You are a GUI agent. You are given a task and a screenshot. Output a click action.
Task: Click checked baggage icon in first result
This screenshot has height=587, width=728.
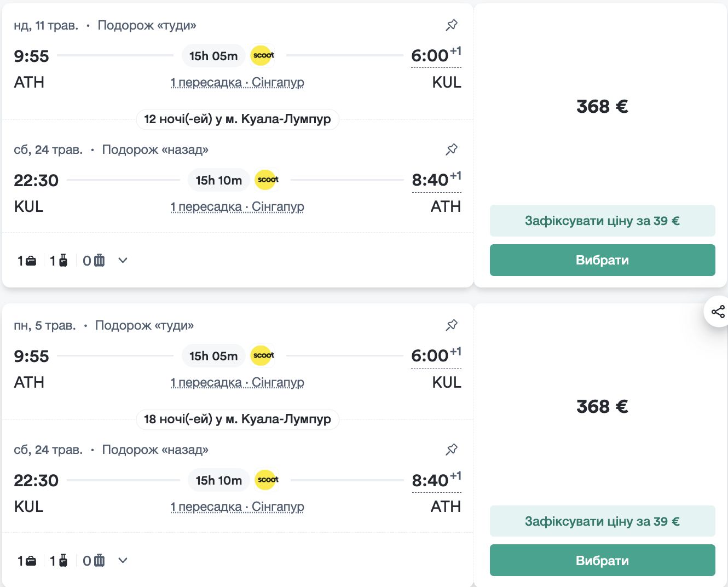pyautogui.click(x=99, y=261)
